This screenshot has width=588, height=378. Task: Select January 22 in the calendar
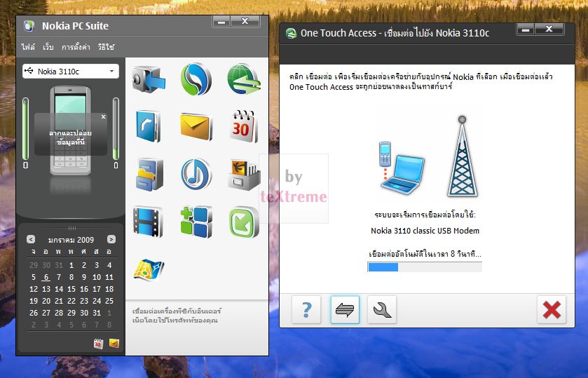tap(71, 301)
